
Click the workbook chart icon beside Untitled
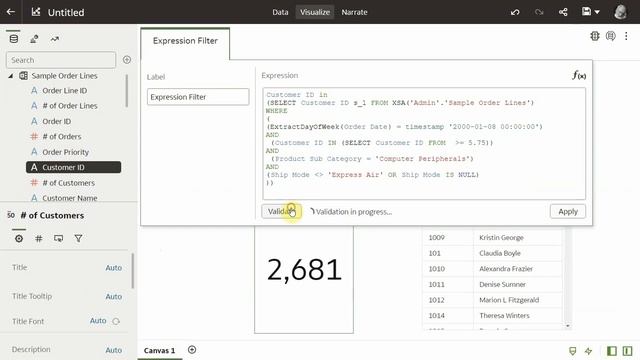(x=36, y=12)
